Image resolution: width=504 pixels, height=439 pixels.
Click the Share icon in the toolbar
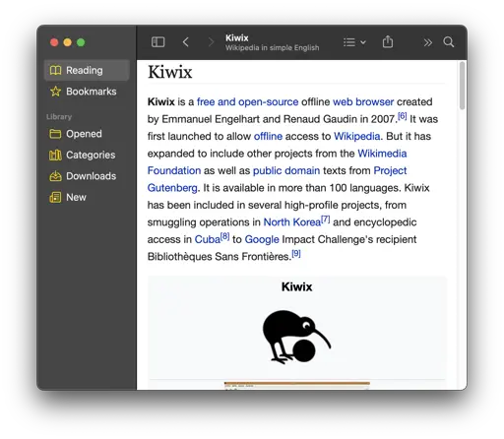(x=388, y=41)
